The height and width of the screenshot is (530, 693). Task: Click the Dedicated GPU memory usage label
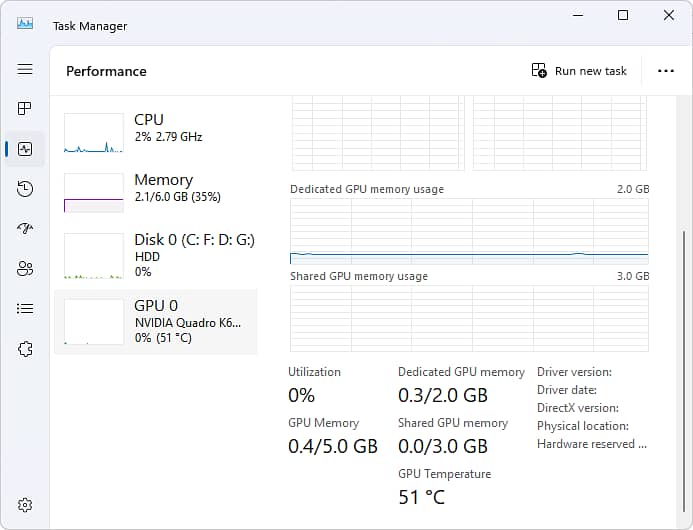point(367,189)
